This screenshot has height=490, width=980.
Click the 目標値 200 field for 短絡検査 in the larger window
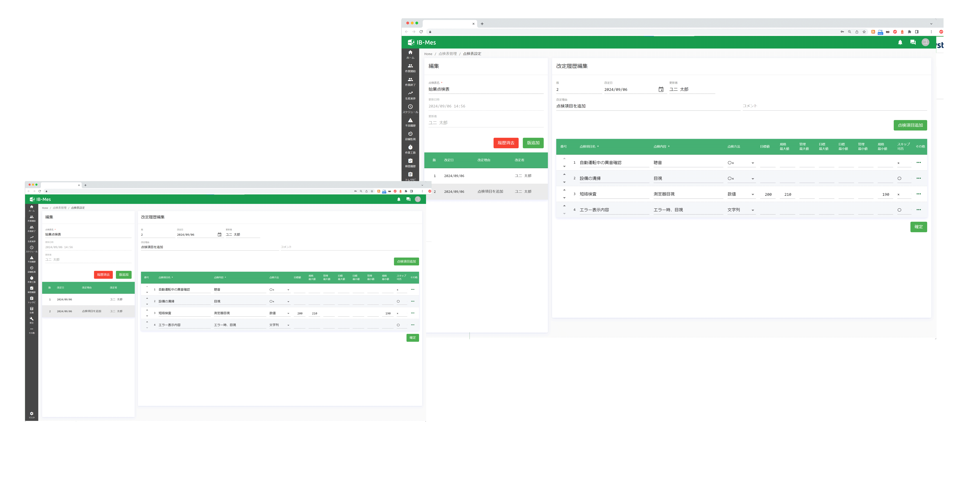(768, 194)
